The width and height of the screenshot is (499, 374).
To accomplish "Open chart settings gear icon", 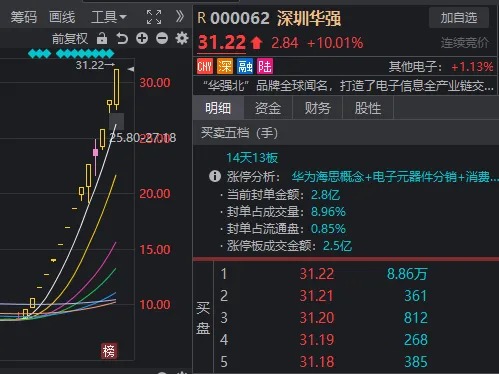I will tap(182, 39).
